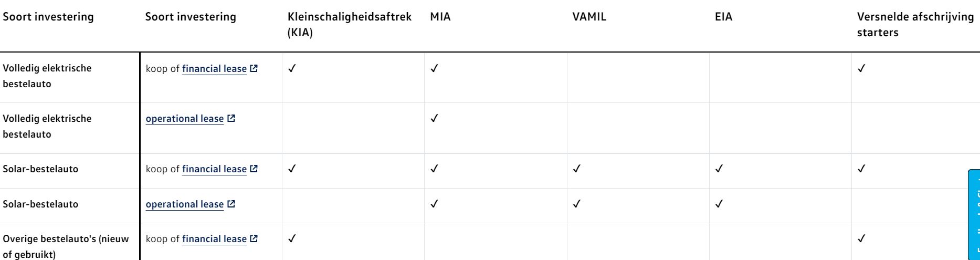Click EIA checkmark in Solar-bestelauto financial lease row

pyautogui.click(x=719, y=169)
